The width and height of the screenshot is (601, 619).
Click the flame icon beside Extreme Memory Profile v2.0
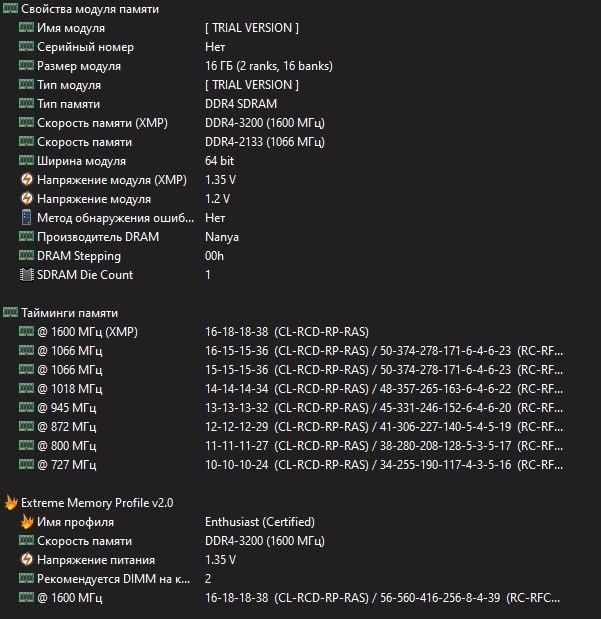click(11, 503)
